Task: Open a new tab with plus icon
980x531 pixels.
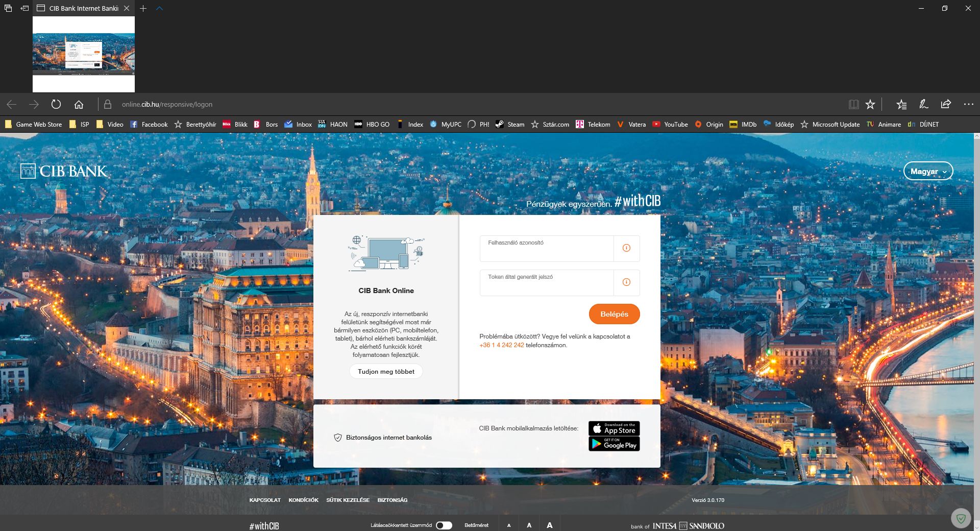Action: click(x=143, y=8)
